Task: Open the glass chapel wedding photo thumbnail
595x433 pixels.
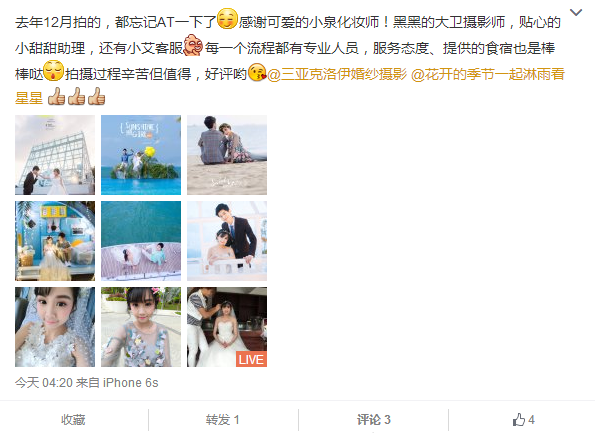Action: point(55,155)
